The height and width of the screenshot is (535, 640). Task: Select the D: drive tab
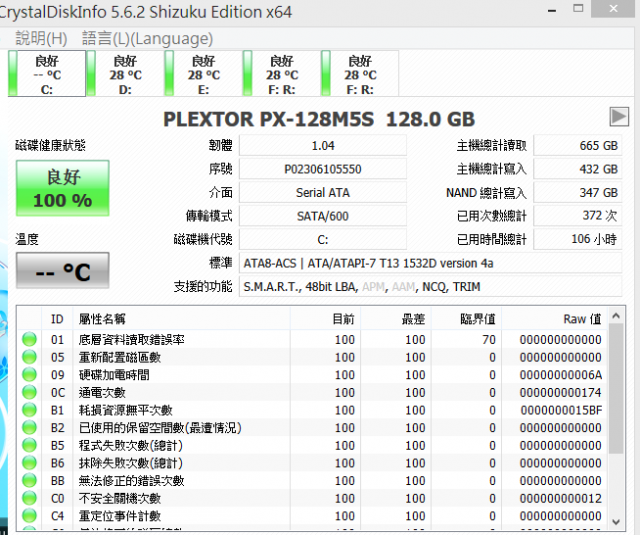coord(125,74)
